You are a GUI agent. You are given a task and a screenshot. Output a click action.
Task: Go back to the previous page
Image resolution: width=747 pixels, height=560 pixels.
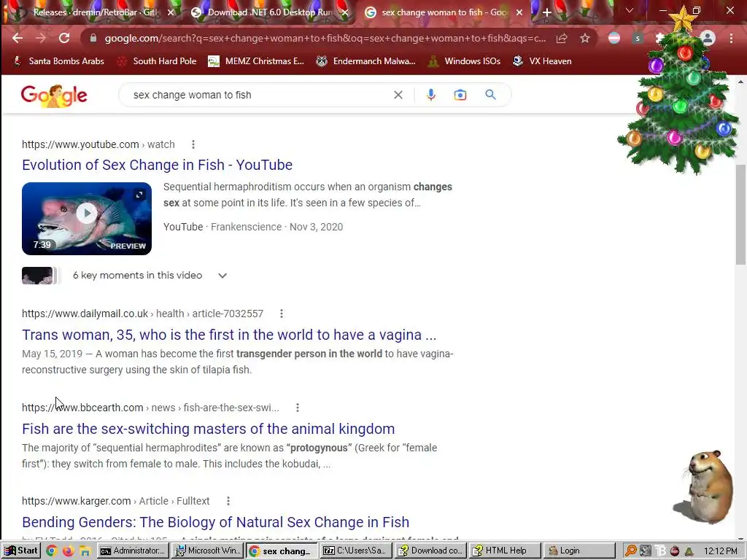coord(18,38)
